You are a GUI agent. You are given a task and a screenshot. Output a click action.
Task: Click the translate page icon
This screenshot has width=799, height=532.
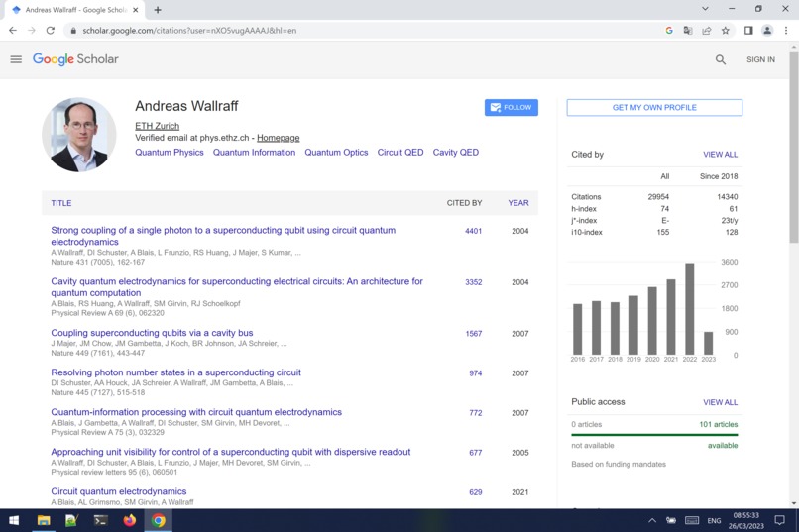[688, 31]
